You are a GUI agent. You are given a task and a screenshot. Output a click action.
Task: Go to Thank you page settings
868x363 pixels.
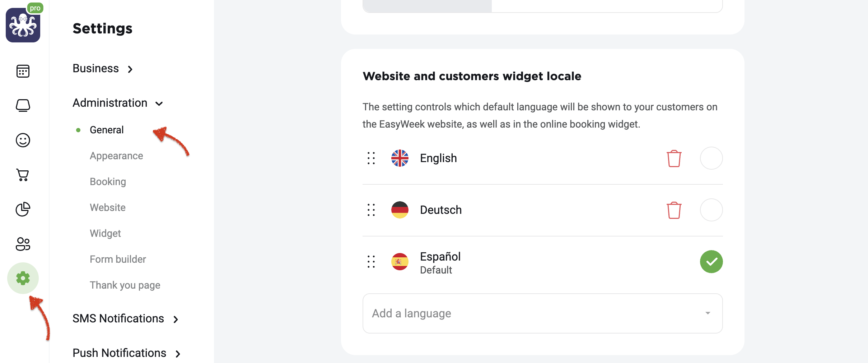(x=125, y=285)
